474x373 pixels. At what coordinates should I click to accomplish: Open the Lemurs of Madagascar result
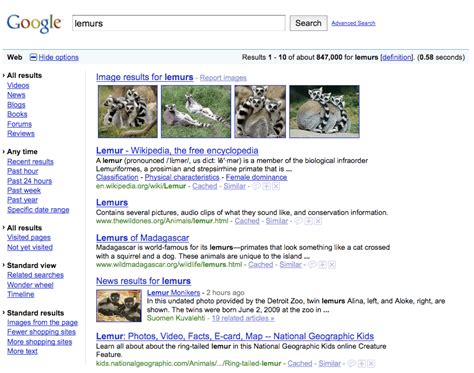tap(142, 238)
